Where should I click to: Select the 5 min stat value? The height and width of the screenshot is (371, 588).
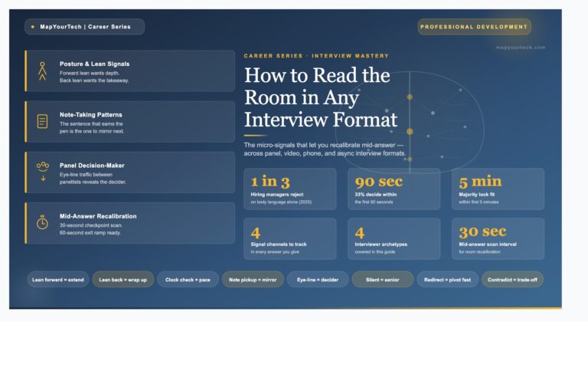(480, 182)
